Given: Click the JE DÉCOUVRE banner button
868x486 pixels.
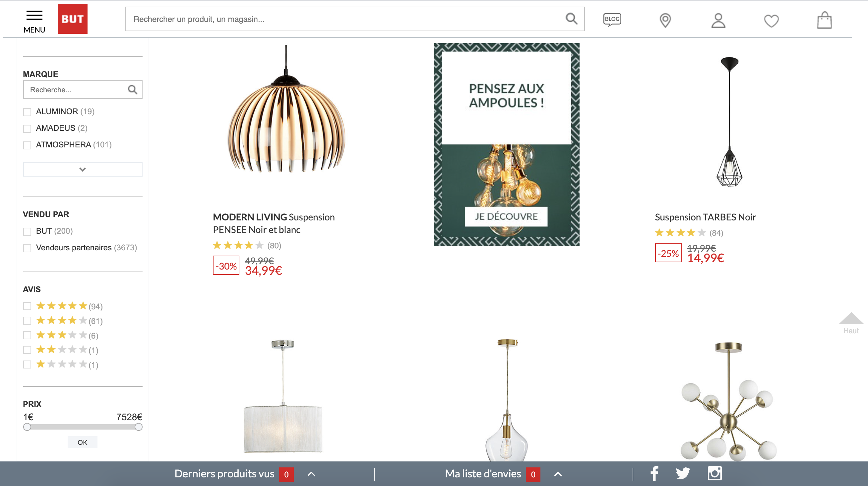Looking at the screenshot, I should pyautogui.click(x=506, y=216).
